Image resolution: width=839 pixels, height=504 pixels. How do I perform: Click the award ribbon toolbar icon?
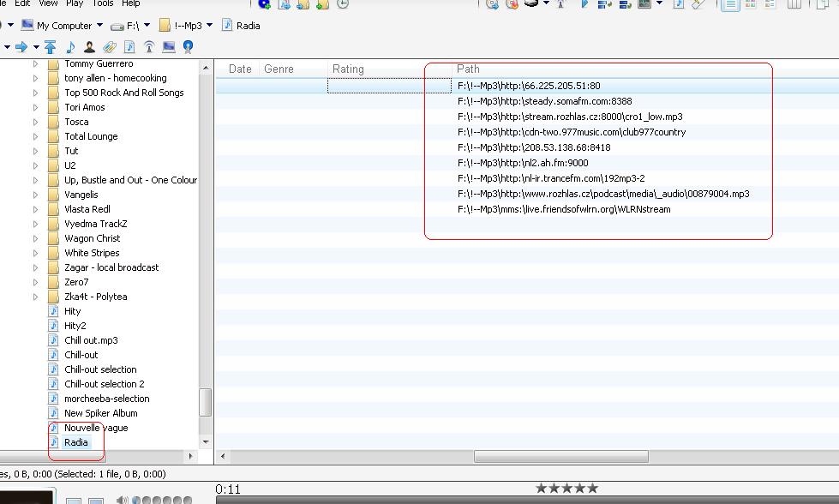point(188,46)
